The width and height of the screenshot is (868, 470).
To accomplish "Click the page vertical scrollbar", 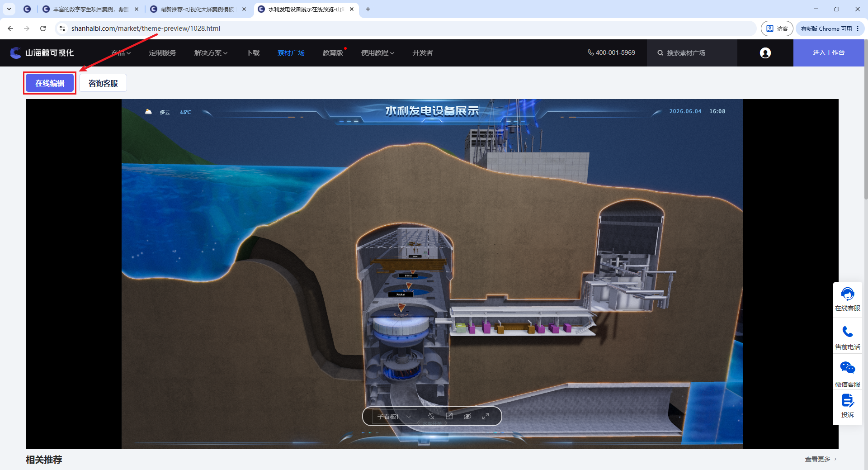I will [866, 120].
